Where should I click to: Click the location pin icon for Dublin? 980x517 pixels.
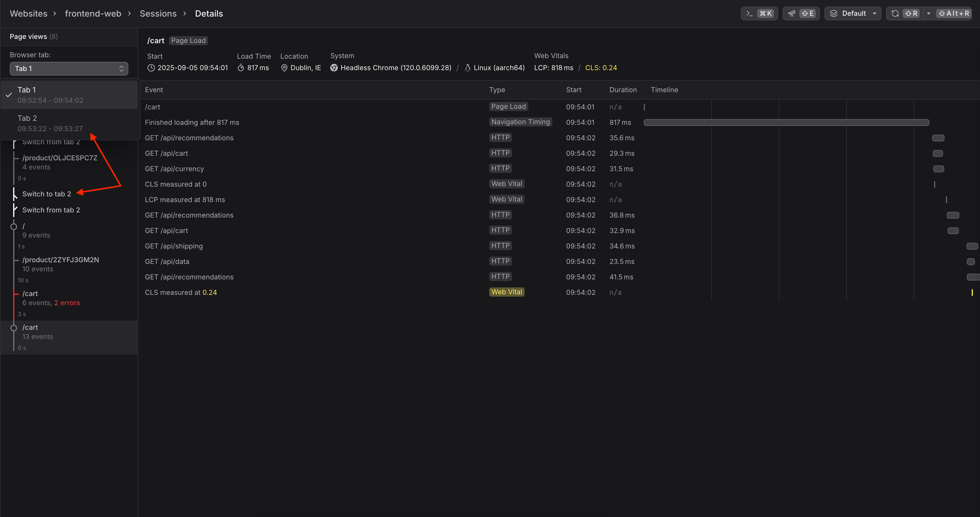click(284, 68)
